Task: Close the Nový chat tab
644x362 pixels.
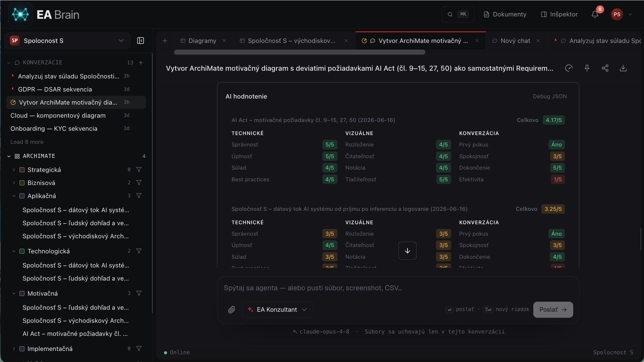Action: 538,41
